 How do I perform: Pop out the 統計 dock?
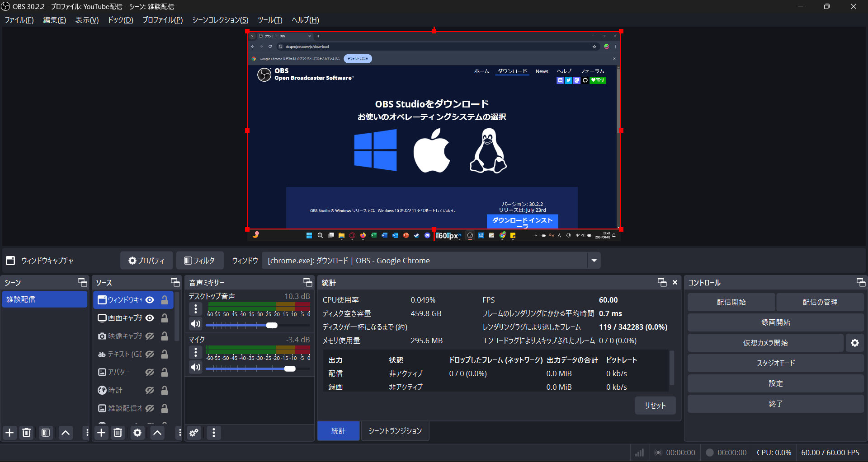tap(662, 282)
